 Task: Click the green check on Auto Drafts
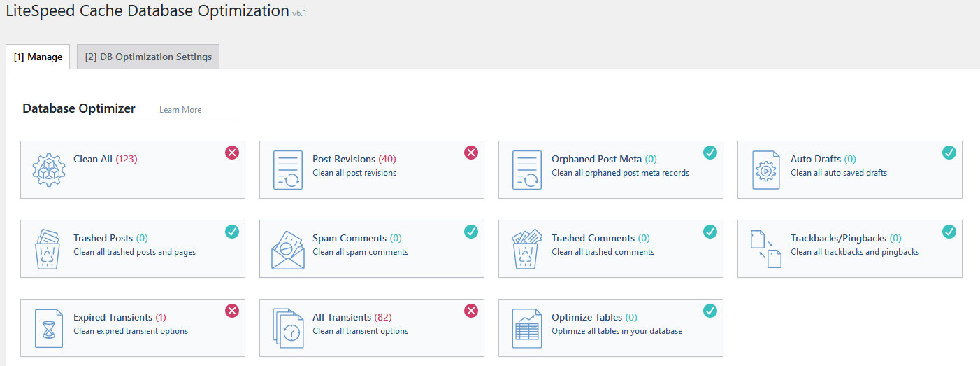pyautogui.click(x=949, y=153)
